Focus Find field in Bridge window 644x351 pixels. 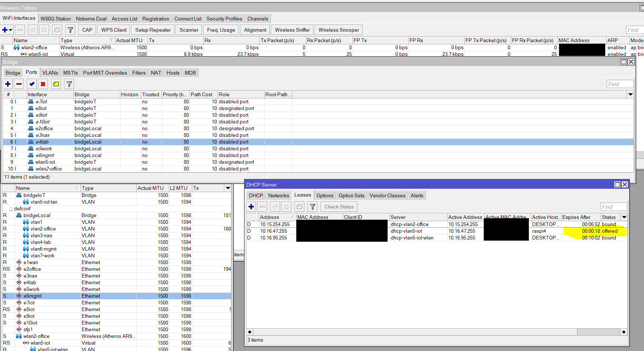point(620,84)
